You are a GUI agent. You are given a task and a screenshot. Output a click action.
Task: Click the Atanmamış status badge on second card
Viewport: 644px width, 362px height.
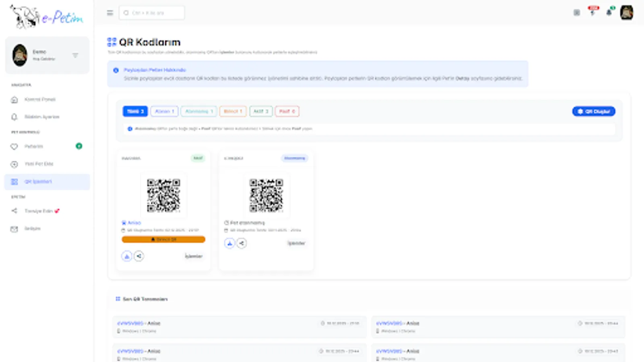[295, 158]
